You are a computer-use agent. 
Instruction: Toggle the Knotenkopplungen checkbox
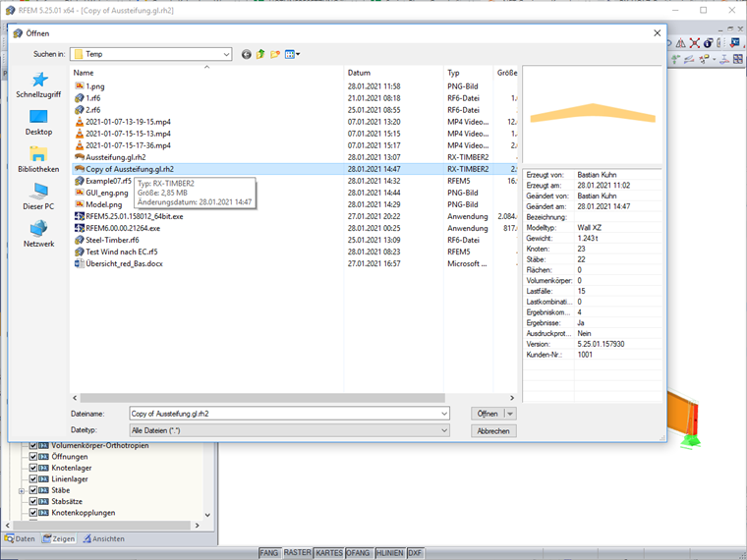click(33, 513)
